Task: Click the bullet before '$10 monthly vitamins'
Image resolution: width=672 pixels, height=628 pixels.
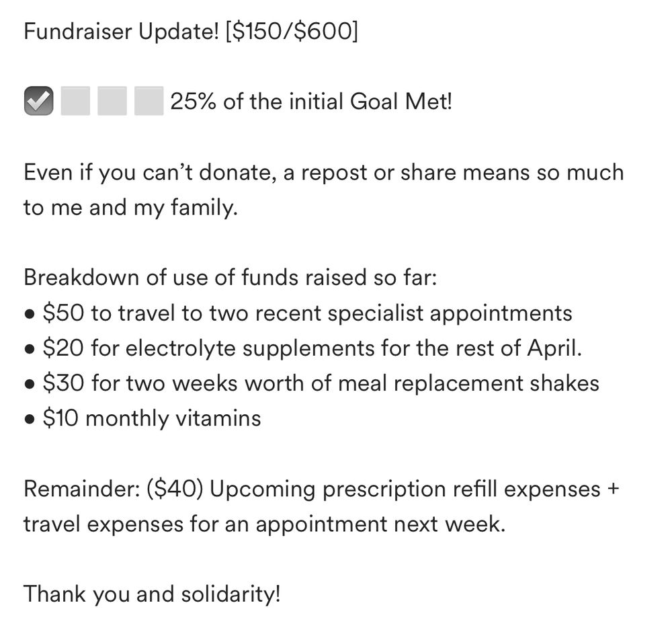Action: pos(30,420)
